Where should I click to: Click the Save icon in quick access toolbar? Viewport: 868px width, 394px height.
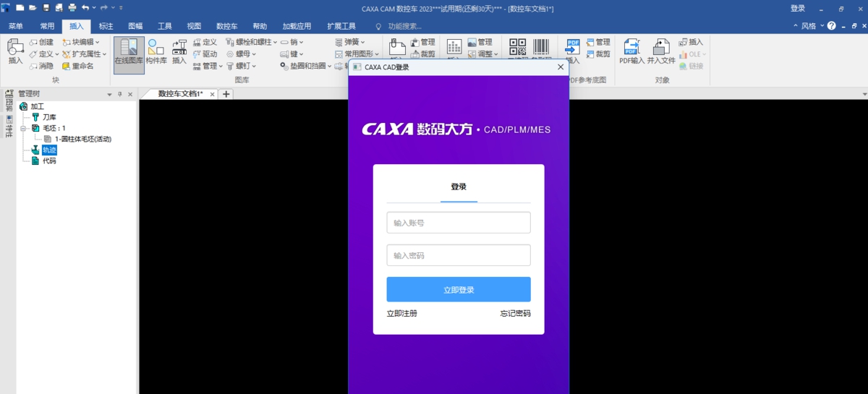click(x=46, y=7)
